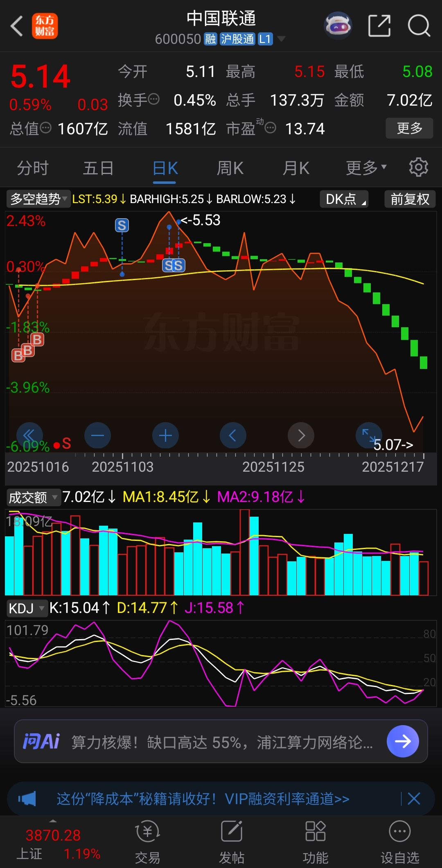Switch to 月K tab
442x868 pixels.
tap(296, 168)
